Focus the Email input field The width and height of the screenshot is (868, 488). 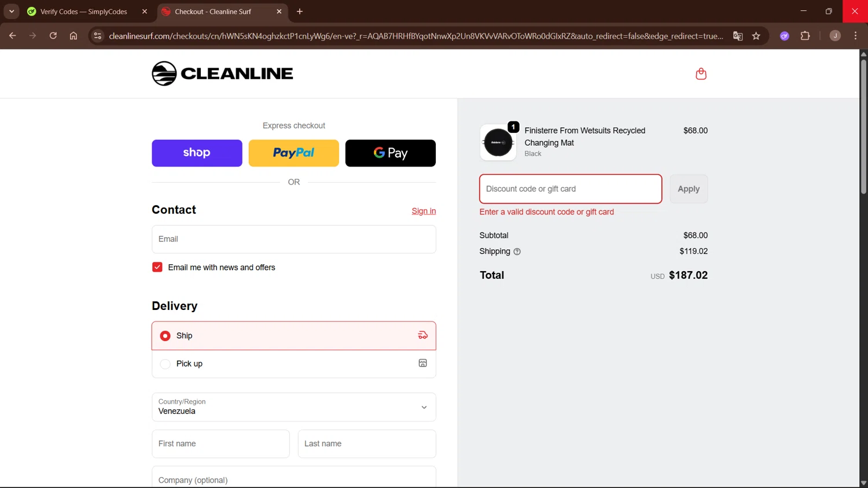coord(294,239)
